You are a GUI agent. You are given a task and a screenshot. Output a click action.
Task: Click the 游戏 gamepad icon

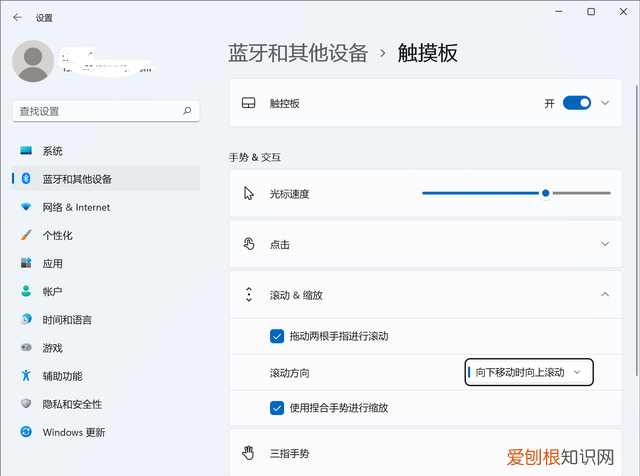tap(26, 347)
